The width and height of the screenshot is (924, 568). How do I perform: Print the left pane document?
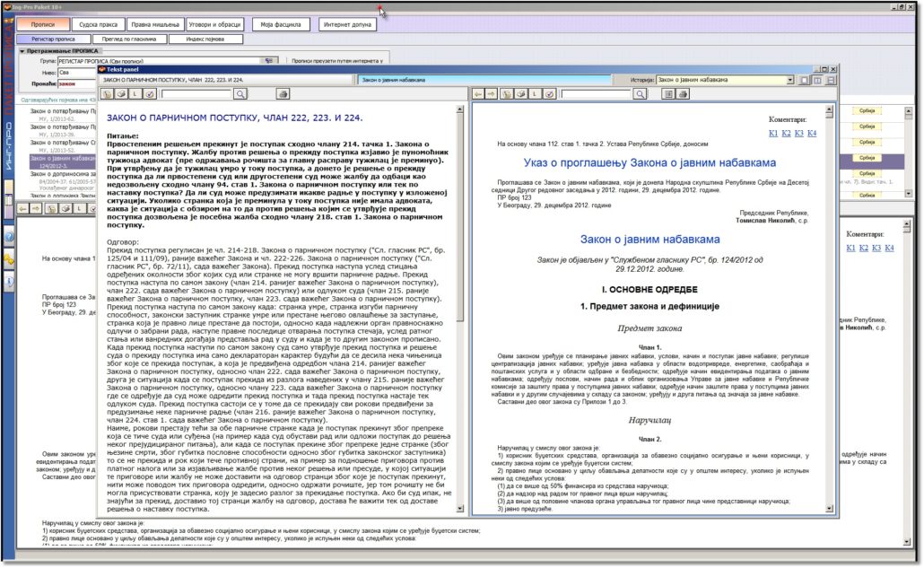click(x=283, y=94)
